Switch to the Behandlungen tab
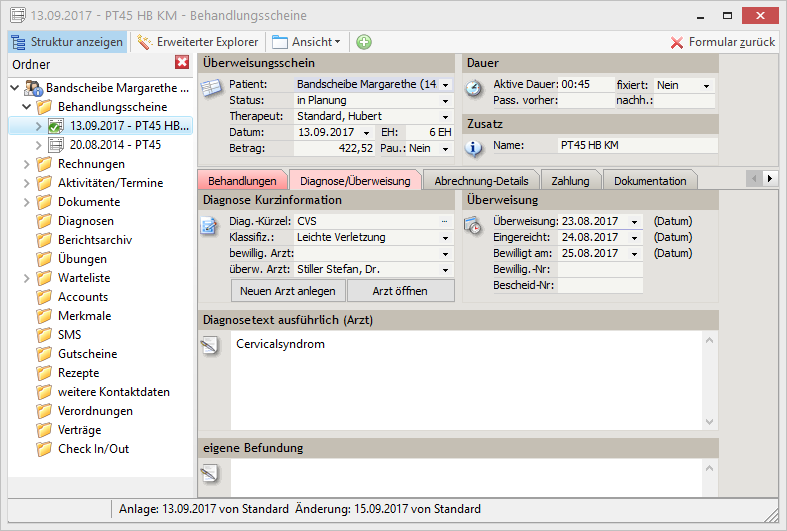The image size is (787, 531). click(242, 181)
